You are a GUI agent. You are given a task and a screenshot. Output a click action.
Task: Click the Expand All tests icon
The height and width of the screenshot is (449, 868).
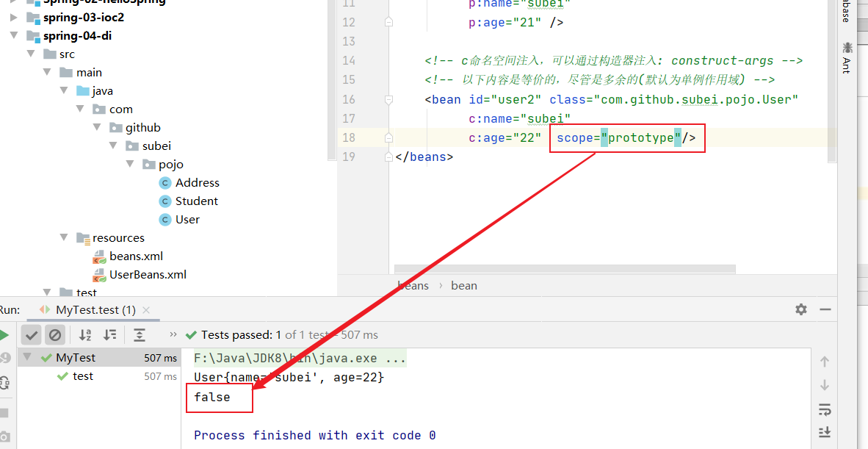140,335
